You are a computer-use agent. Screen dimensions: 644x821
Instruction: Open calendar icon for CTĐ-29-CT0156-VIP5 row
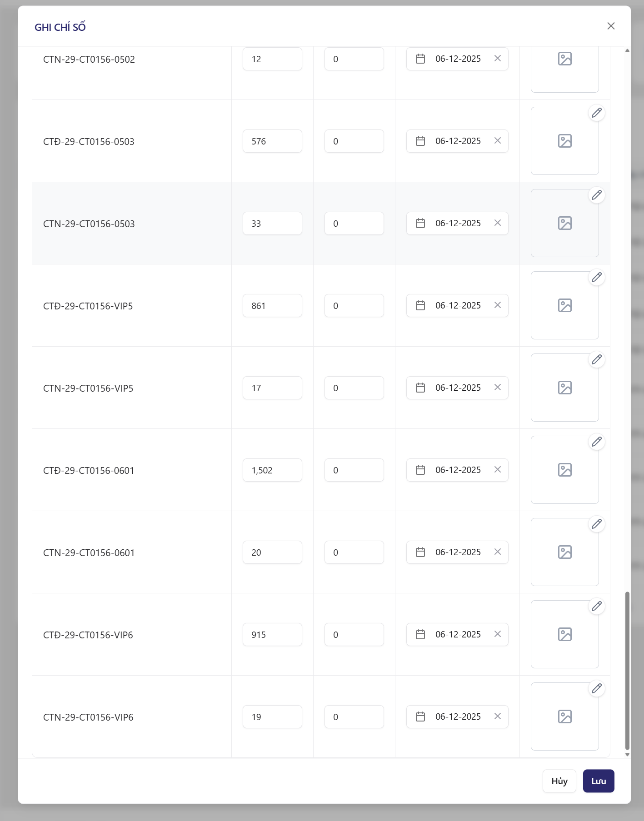(x=420, y=305)
